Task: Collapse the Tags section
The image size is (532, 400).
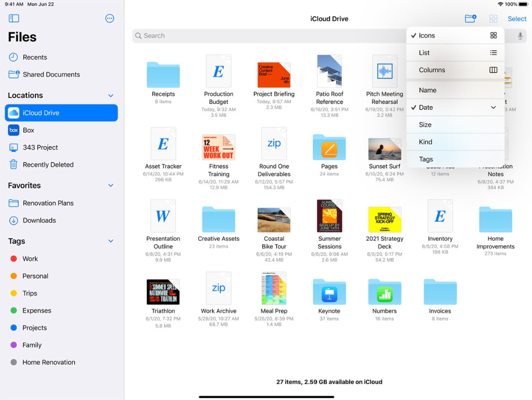Action: [111, 241]
